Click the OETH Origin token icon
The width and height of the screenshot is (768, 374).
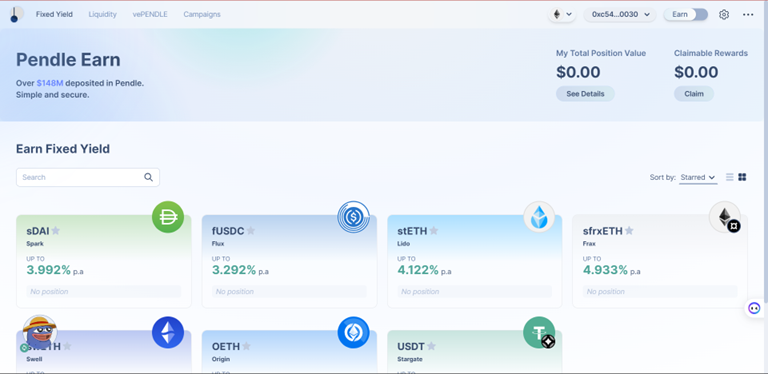[x=353, y=332]
